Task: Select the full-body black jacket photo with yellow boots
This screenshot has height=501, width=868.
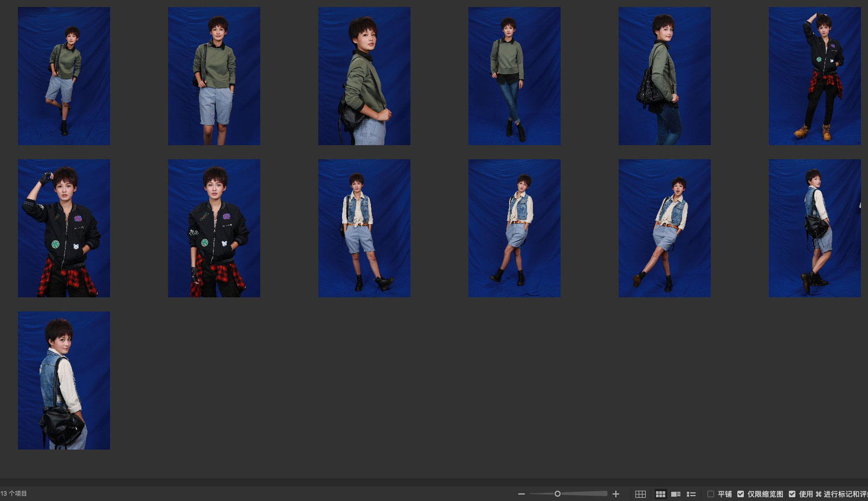Action: (814, 76)
